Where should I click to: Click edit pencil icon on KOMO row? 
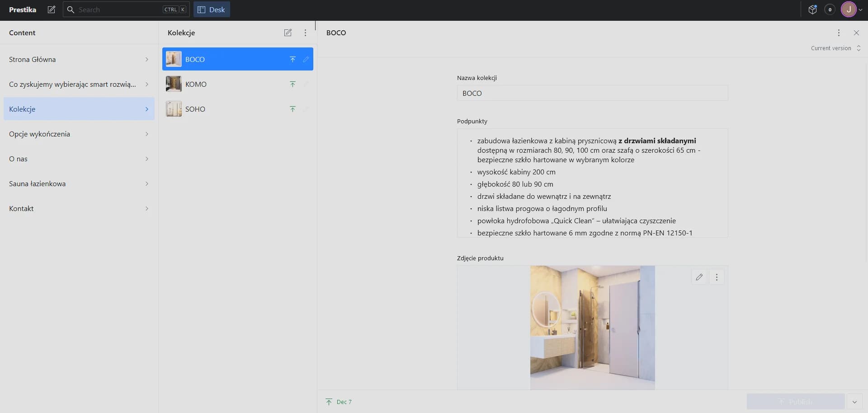pos(306,84)
